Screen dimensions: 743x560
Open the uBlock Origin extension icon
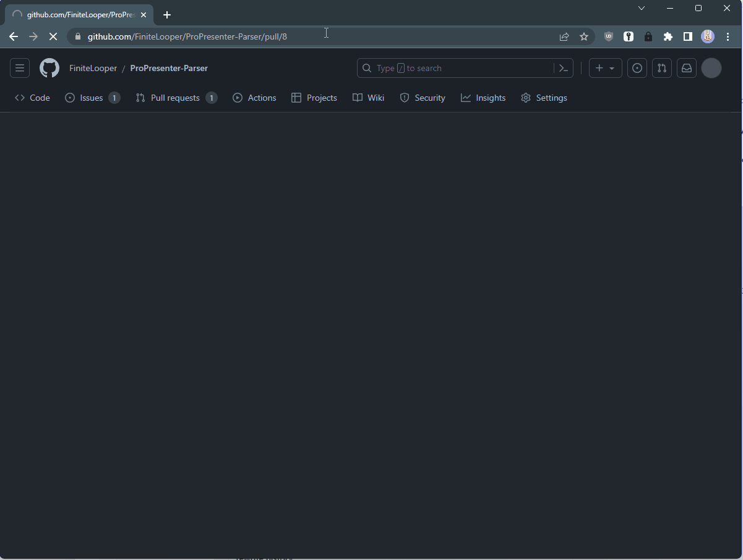pos(609,36)
